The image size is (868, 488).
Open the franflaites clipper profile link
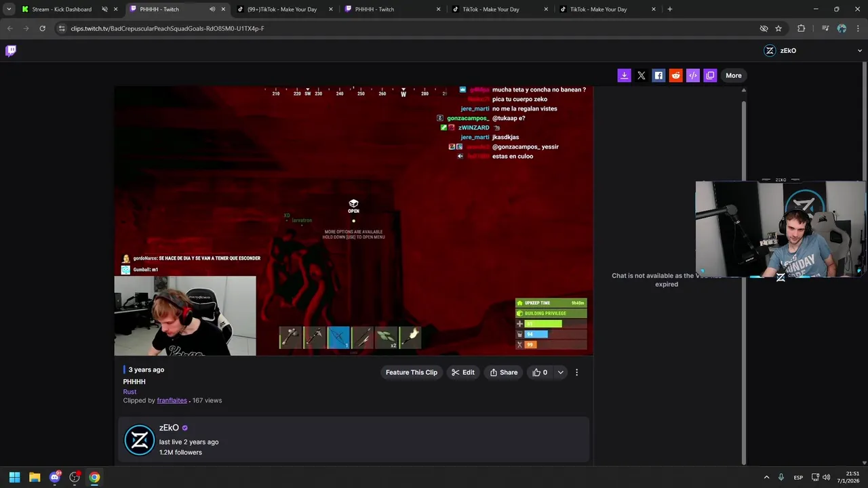[x=172, y=401]
